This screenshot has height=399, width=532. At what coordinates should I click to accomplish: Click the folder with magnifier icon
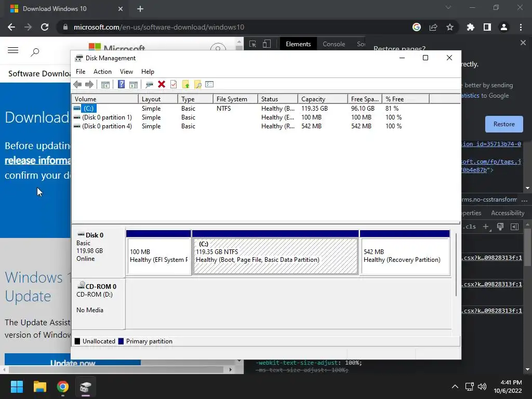point(198,85)
